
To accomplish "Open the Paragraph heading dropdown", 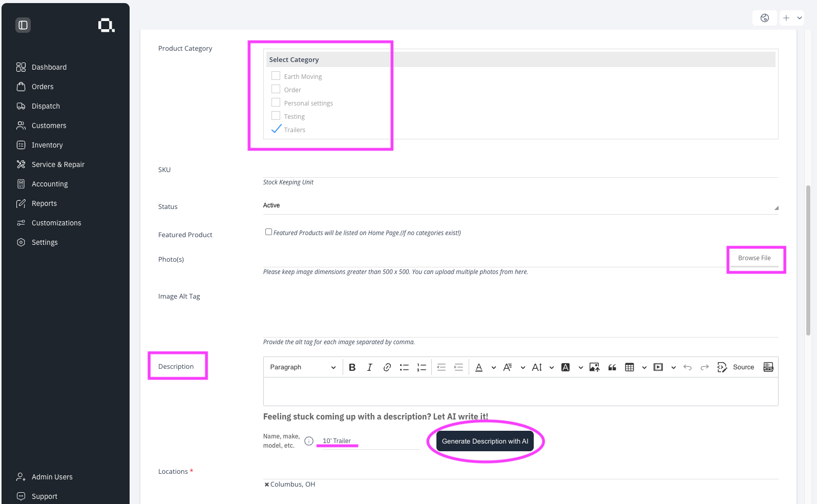I will tap(303, 367).
